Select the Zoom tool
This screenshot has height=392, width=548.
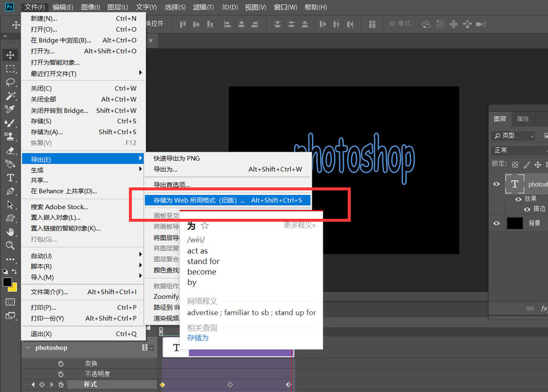10,245
